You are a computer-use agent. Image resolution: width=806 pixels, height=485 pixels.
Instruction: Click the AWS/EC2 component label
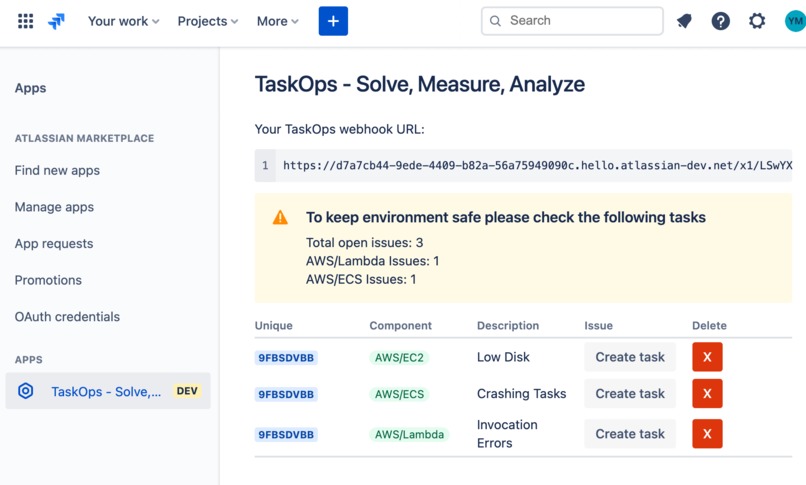point(399,358)
